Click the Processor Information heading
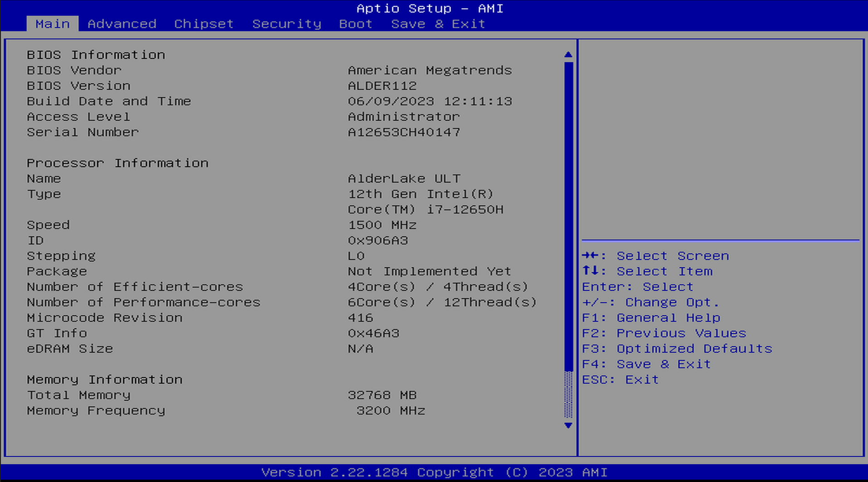868x482 pixels. click(117, 163)
